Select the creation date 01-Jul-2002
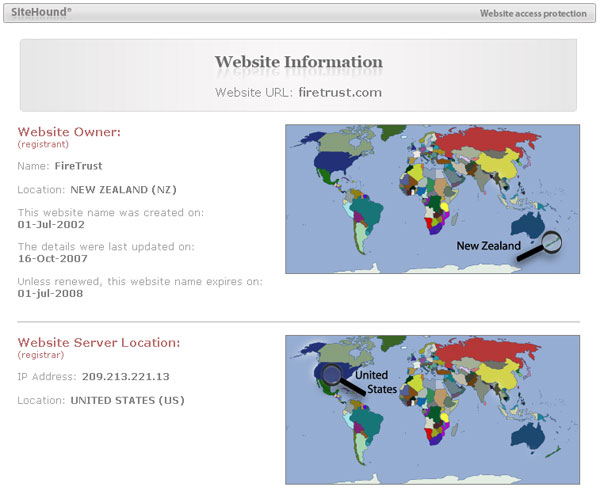This screenshot has height=491, width=600. click(x=51, y=225)
